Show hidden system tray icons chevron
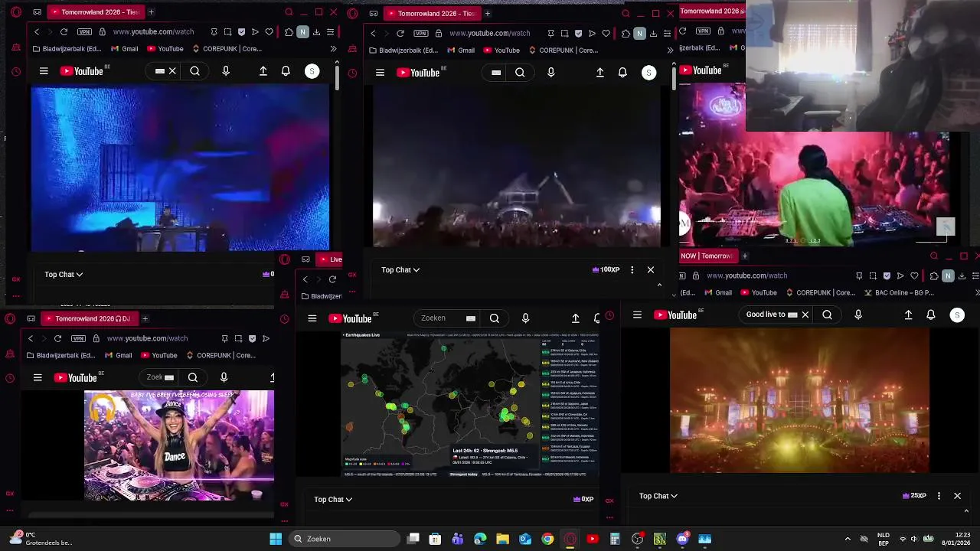Screen dimensions: 980x551 (848, 539)
